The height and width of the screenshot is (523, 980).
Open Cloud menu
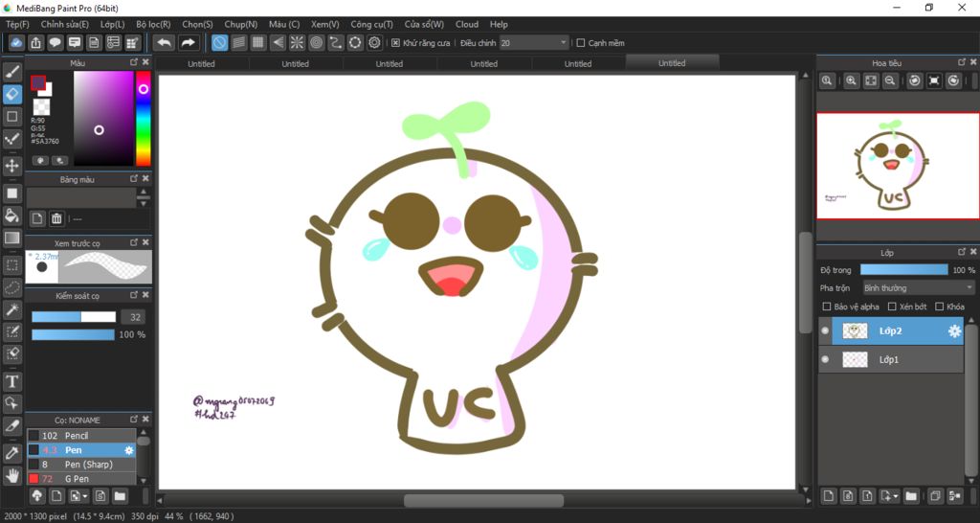click(x=467, y=24)
